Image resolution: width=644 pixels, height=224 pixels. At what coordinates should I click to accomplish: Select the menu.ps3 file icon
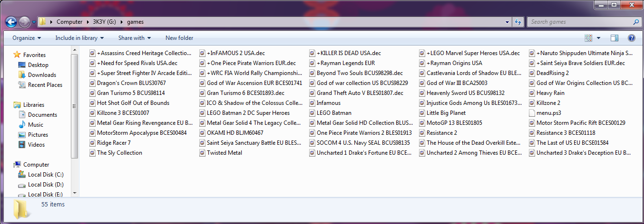[532, 113]
